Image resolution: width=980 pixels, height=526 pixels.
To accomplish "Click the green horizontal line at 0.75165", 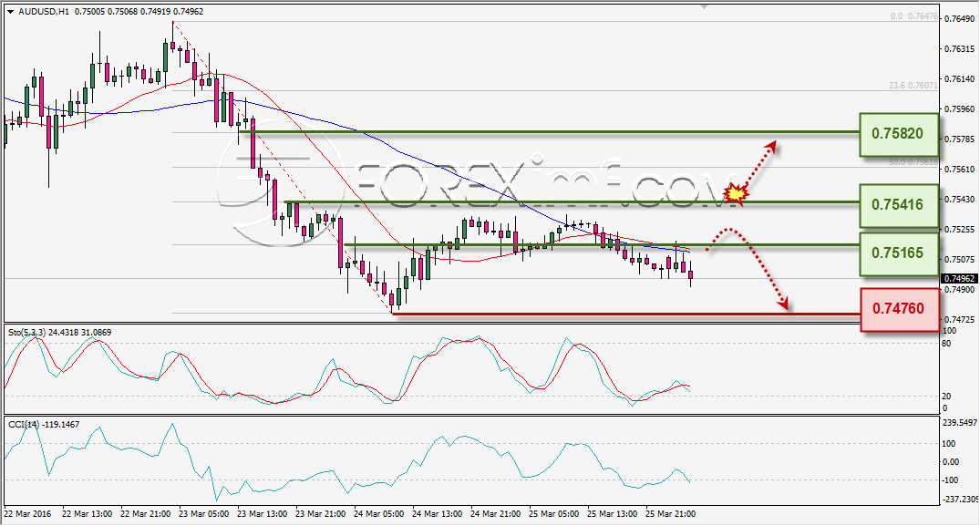I will [x=602, y=244].
